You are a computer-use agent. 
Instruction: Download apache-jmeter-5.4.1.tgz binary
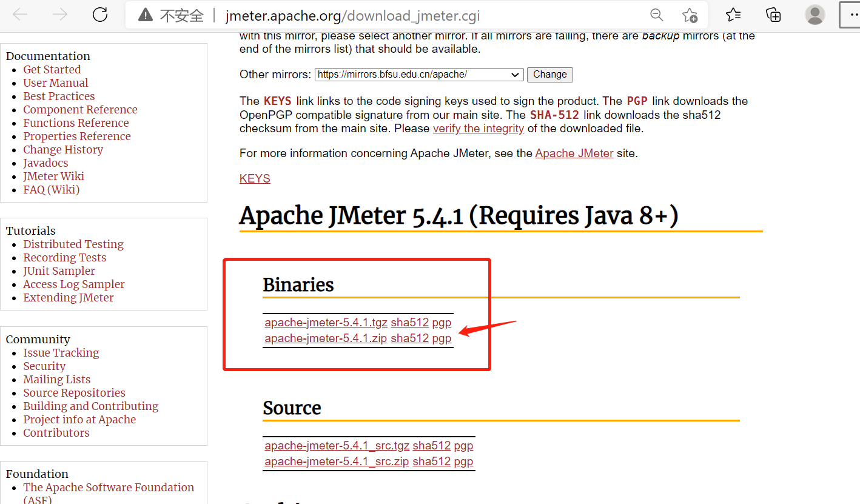click(x=326, y=323)
